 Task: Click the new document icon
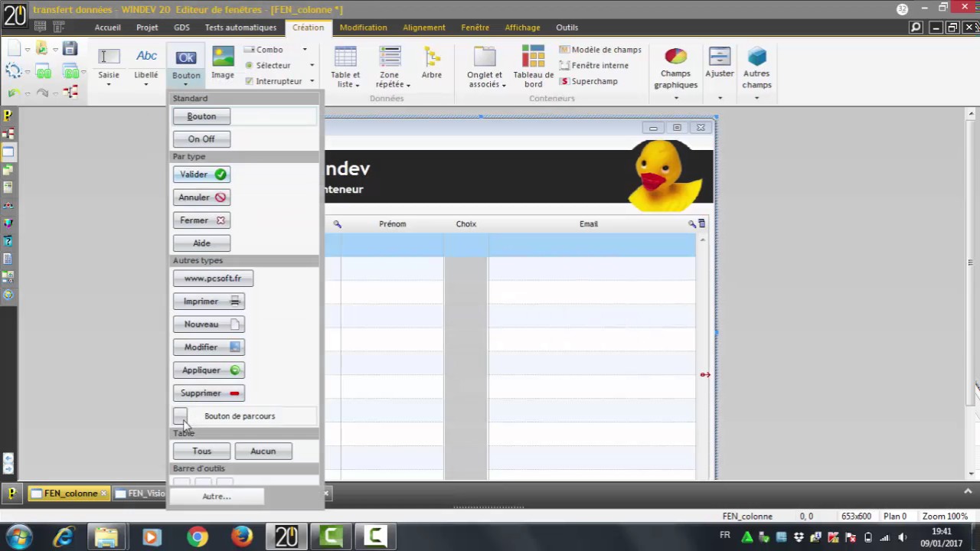[x=14, y=50]
